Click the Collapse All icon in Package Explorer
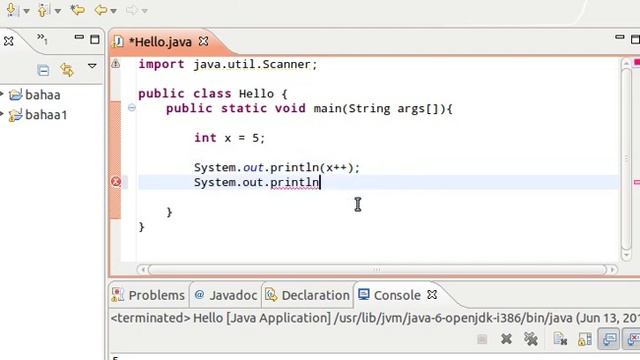640x360 pixels. click(x=43, y=70)
